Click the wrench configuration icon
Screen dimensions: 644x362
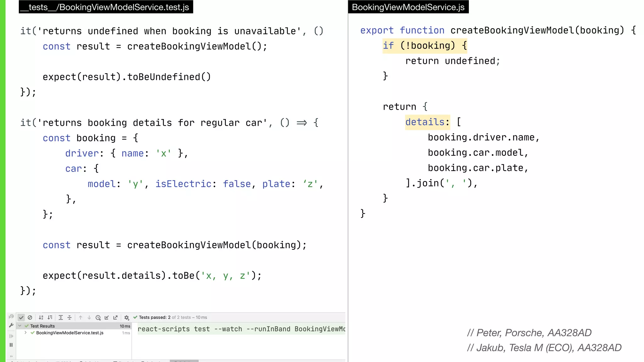pyautogui.click(x=11, y=325)
